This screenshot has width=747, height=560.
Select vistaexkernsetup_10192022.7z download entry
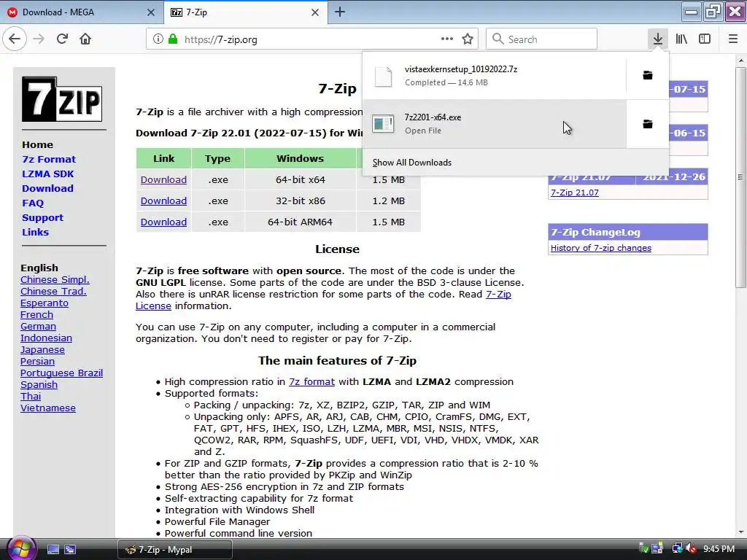pyautogui.click(x=494, y=76)
